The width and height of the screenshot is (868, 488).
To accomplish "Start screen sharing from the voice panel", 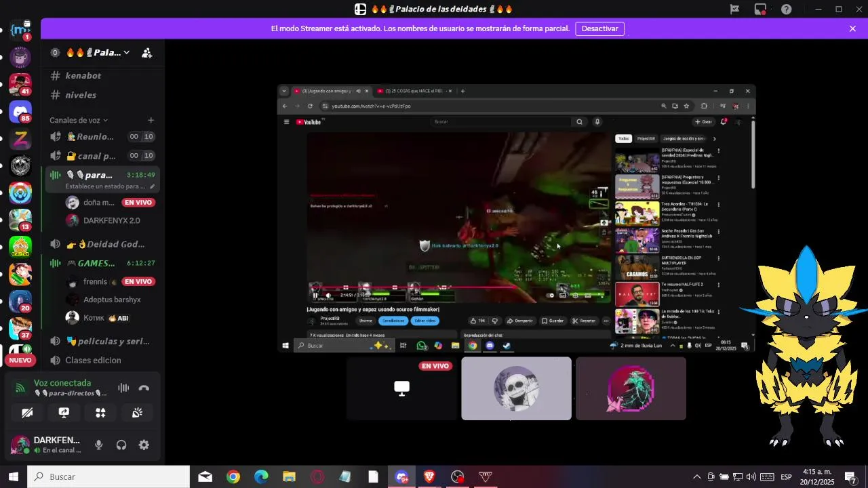I will click(64, 413).
